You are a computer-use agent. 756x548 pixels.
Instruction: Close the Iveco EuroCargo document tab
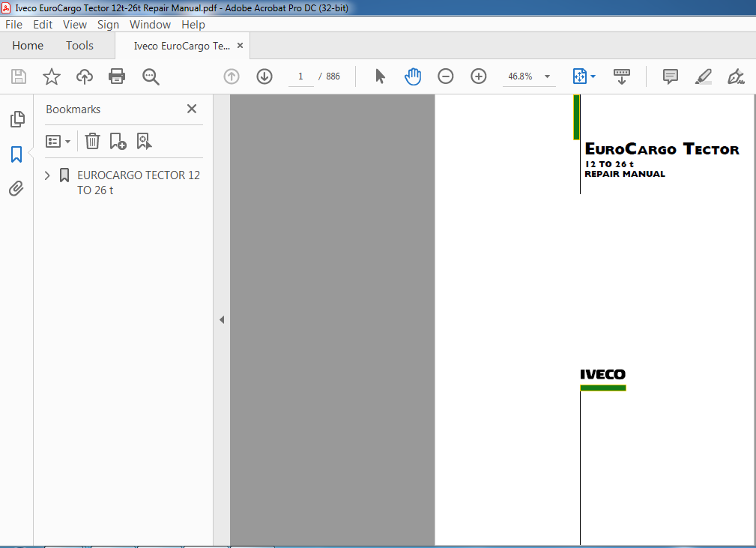tap(240, 45)
